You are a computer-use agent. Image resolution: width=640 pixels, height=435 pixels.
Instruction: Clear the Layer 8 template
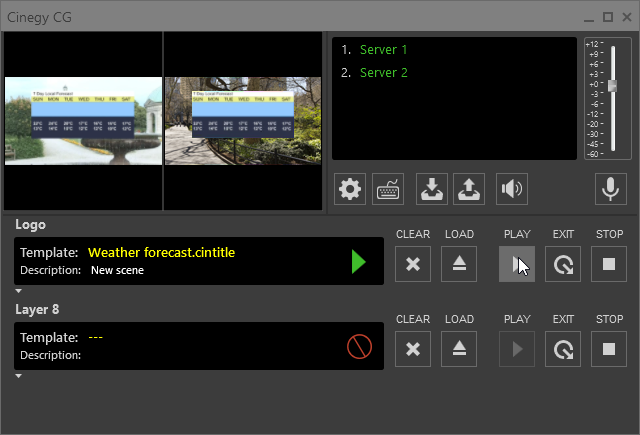coord(413,348)
